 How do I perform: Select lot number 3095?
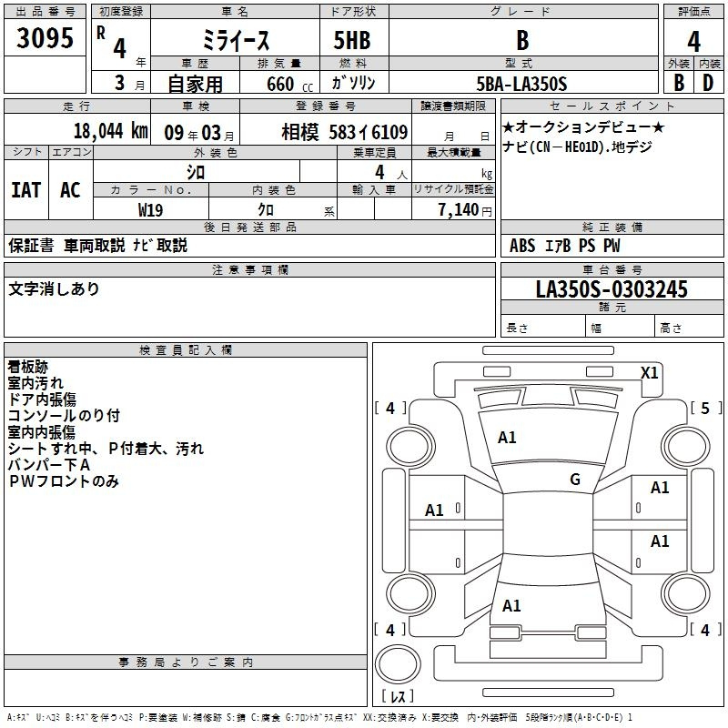45,38
